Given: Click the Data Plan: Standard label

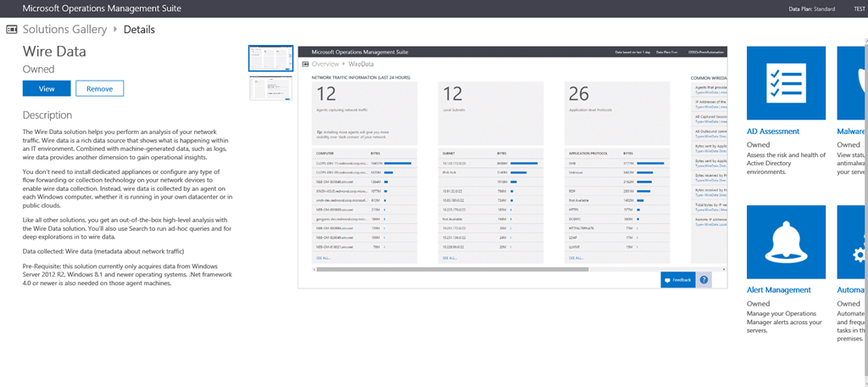Looking at the screenshot, I should click(x=812, y=8).
